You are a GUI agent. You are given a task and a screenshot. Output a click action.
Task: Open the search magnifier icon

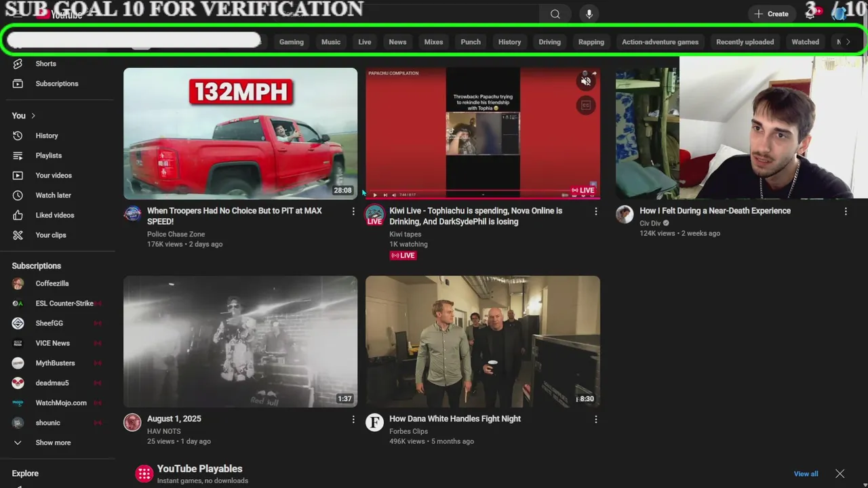pyautogui.click(x=555, y=14)
